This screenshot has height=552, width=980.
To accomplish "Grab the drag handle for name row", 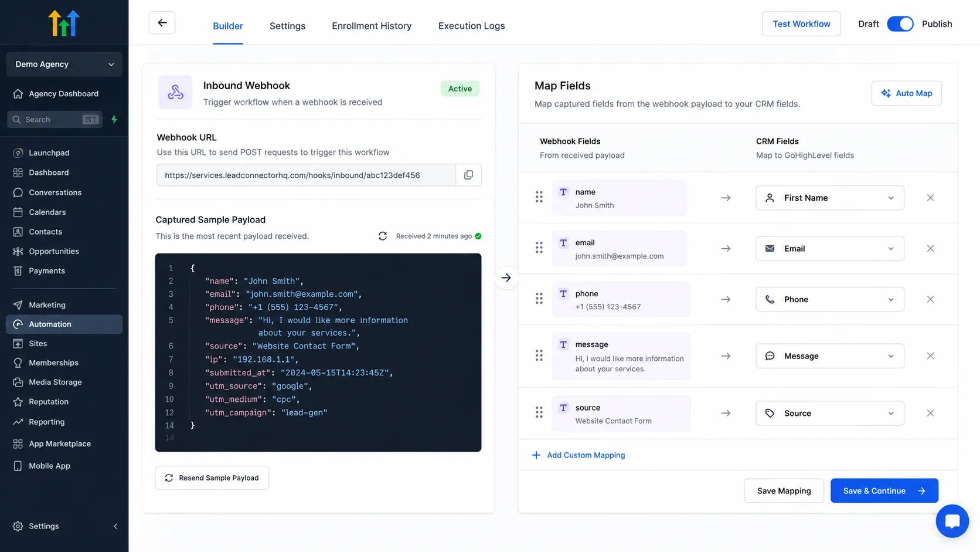I will click(x=539, y=197).
